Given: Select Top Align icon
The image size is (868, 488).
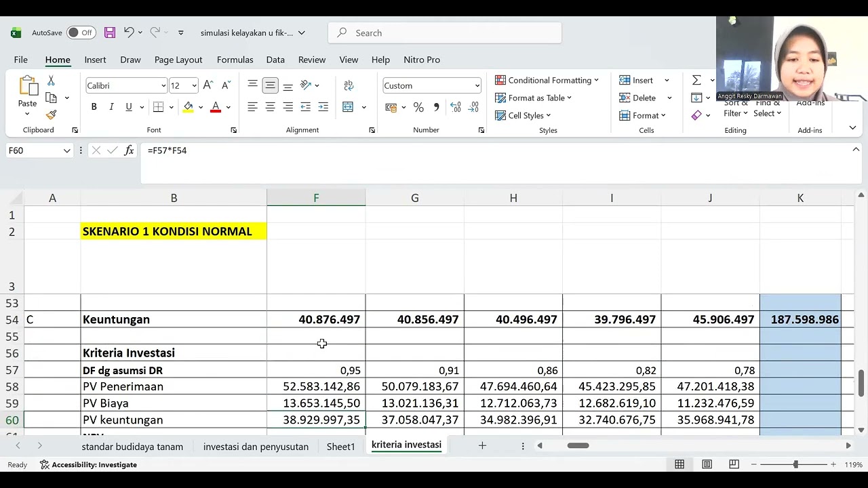Looking at the screenshot, I should click(x=252, y=85).
